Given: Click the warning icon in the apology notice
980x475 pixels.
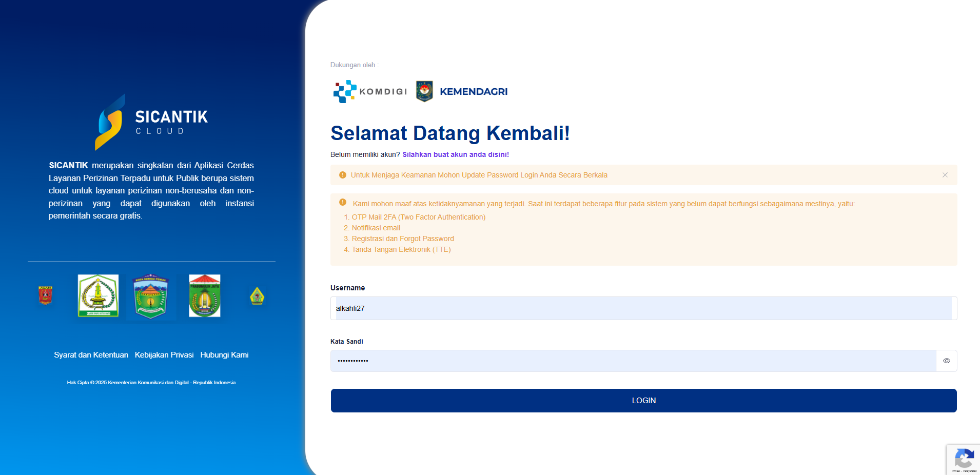Looking at the screenshot, I should pos(343,202).
